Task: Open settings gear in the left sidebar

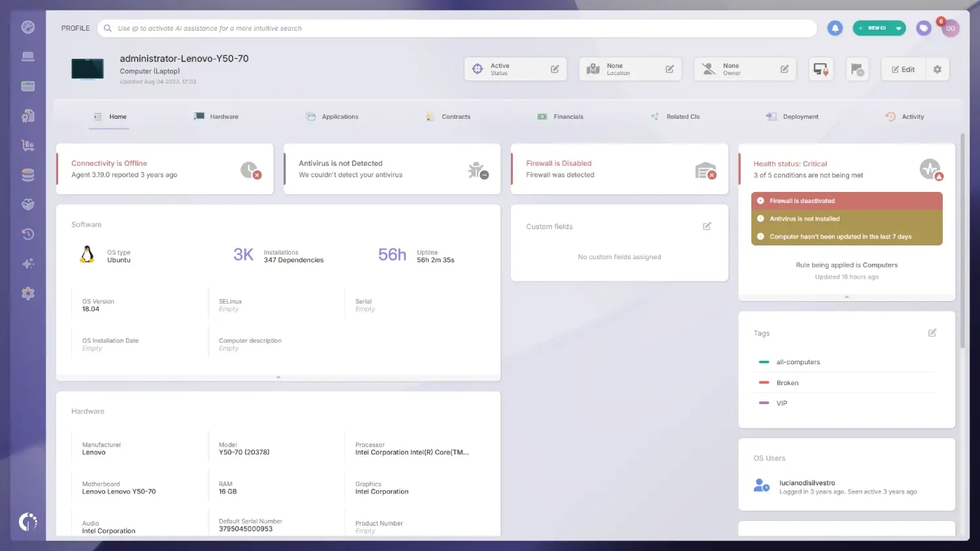Action: [28, 294]
